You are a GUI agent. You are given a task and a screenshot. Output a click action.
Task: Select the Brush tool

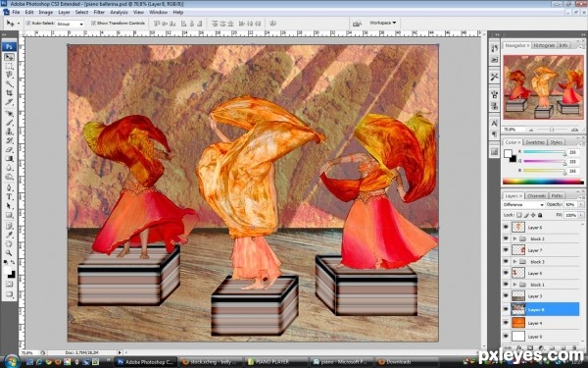[x=10, y=123]
